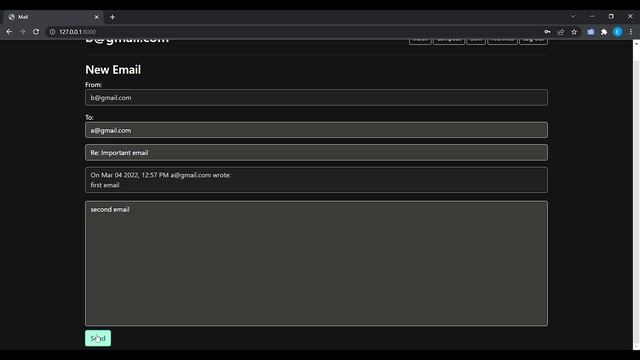Screen dimensions: 640x360
Task: Open the Chrome three-dot menu
Action: point(631,31)
